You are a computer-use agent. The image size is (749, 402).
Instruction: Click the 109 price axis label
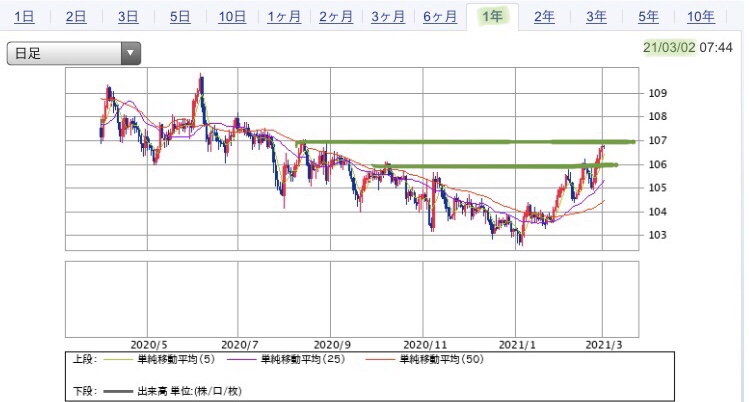click(657, 93)
